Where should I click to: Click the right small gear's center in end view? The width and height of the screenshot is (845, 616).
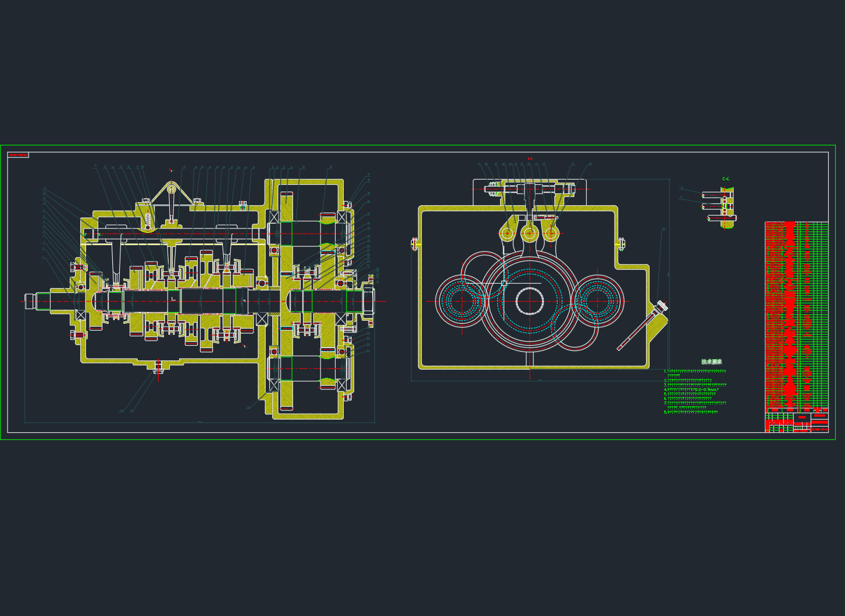[x=598, y=301]
